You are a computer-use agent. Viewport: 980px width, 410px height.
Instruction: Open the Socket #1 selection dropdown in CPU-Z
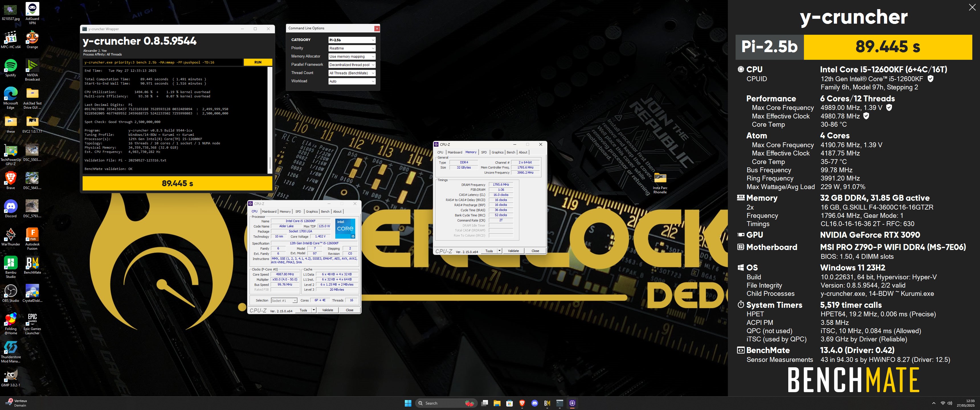click(284, 300)
